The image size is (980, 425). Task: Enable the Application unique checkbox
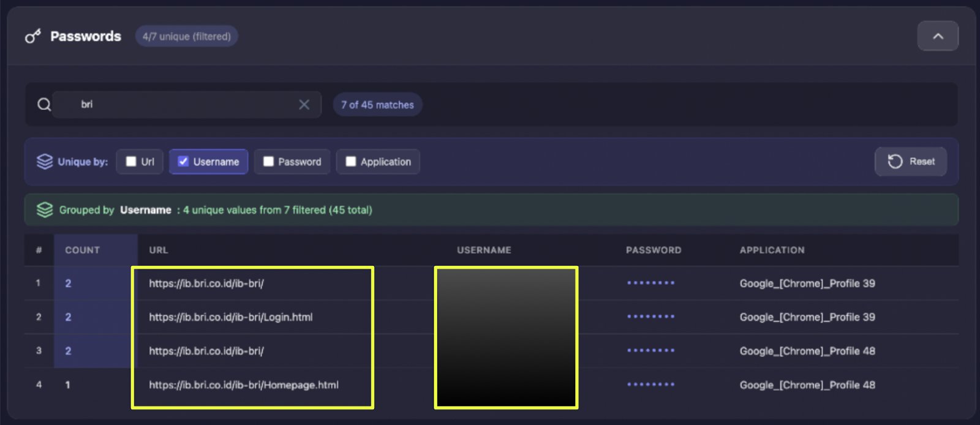[351, 162]
